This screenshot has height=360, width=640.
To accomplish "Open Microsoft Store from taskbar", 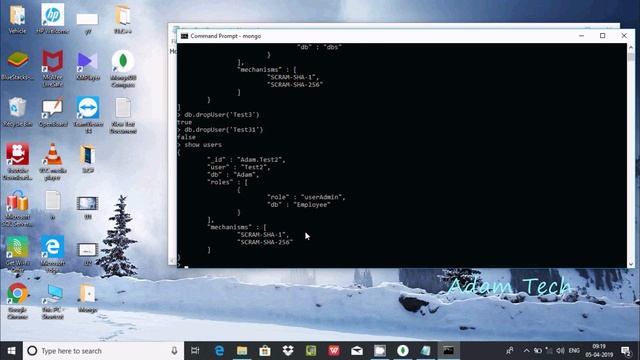I will click(x=265, y=351).
